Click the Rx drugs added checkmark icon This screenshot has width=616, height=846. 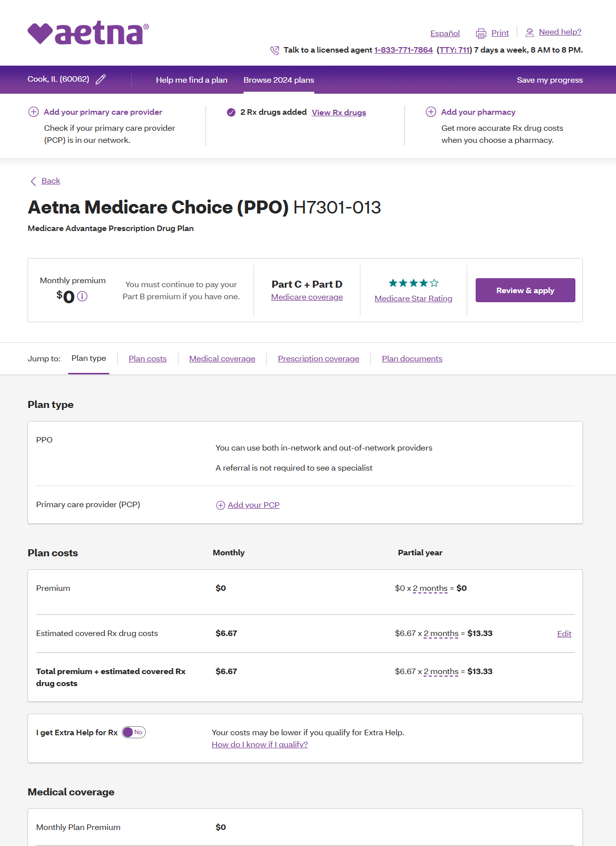(x=231, y=112)
